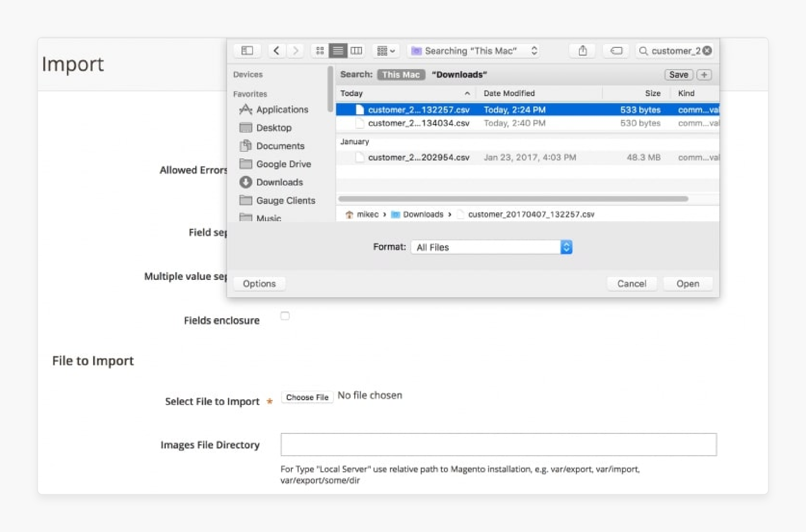Screen dimensions: 806x532
Task: Click the file icon of customer_2...134034.csv
Action: [x=360, y=123]
